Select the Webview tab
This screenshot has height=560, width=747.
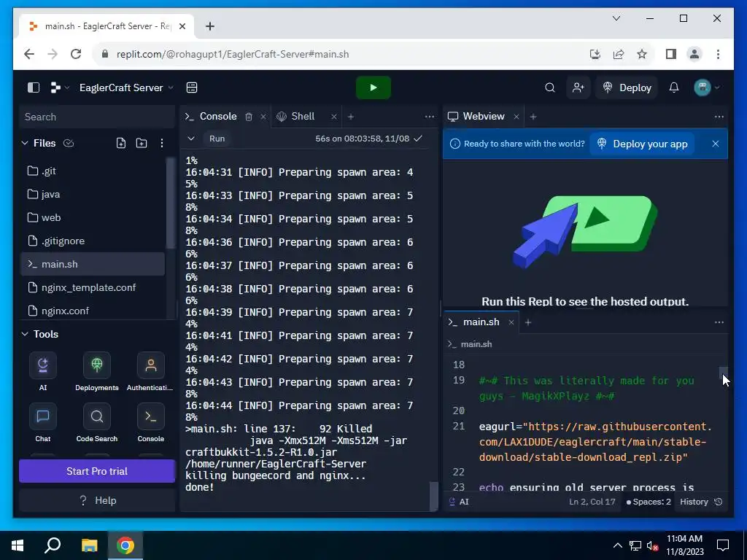pos(484,116)
